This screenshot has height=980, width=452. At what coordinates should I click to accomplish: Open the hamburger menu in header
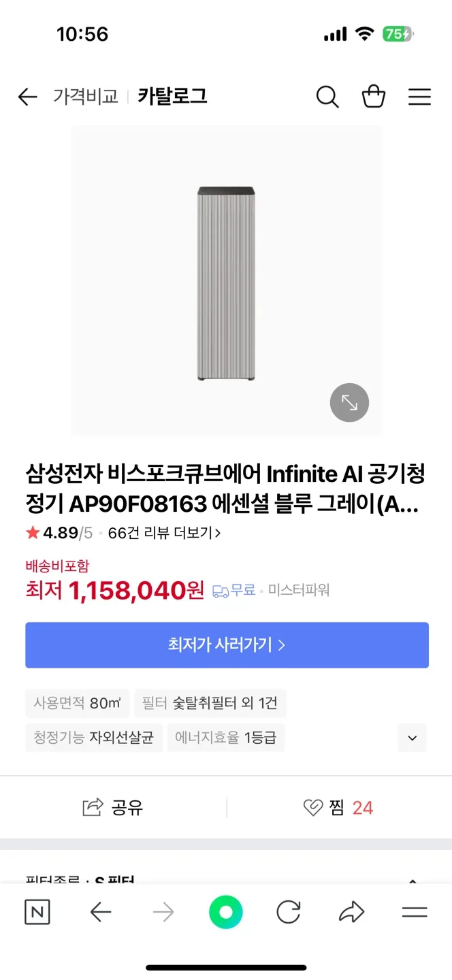419,97
